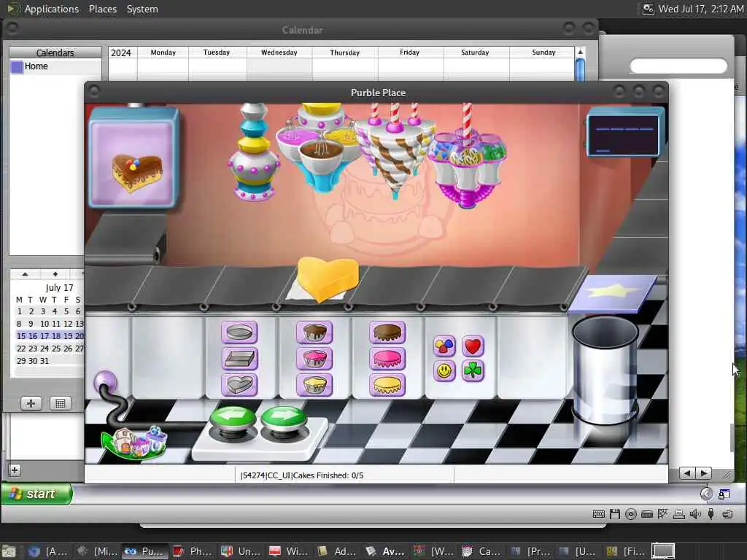The image size is (747, 560).
Task: Go to previous month in mini calendar
Action: tap(26, 274)
